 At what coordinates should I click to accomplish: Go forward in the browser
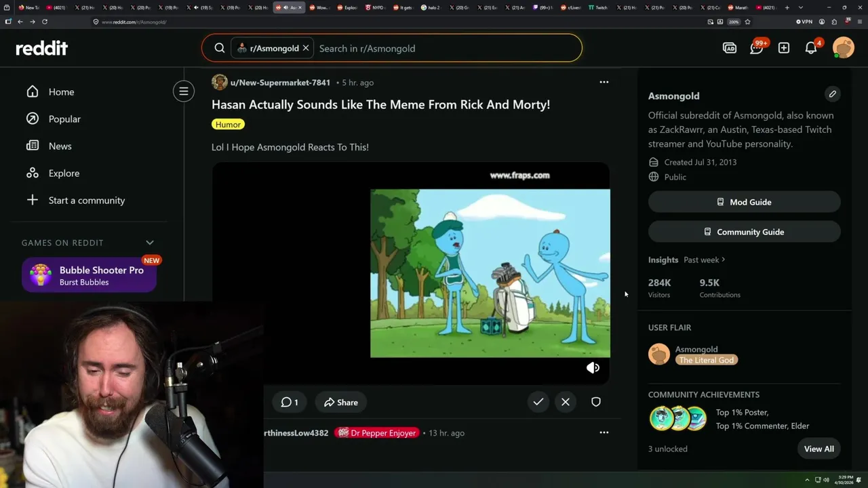click(x=33, y=22)
